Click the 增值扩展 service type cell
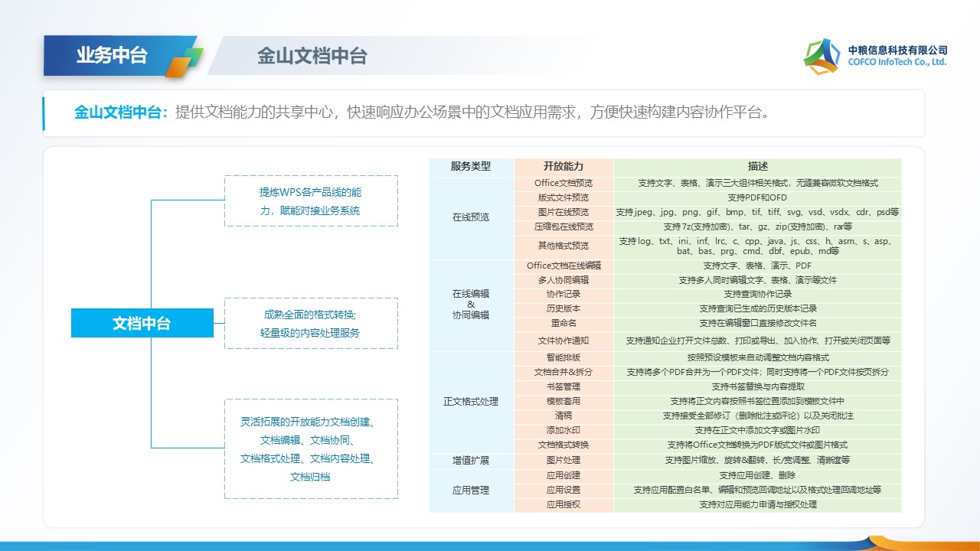The height and width of the screenshot is (551, 980). (x=471, y=461)
